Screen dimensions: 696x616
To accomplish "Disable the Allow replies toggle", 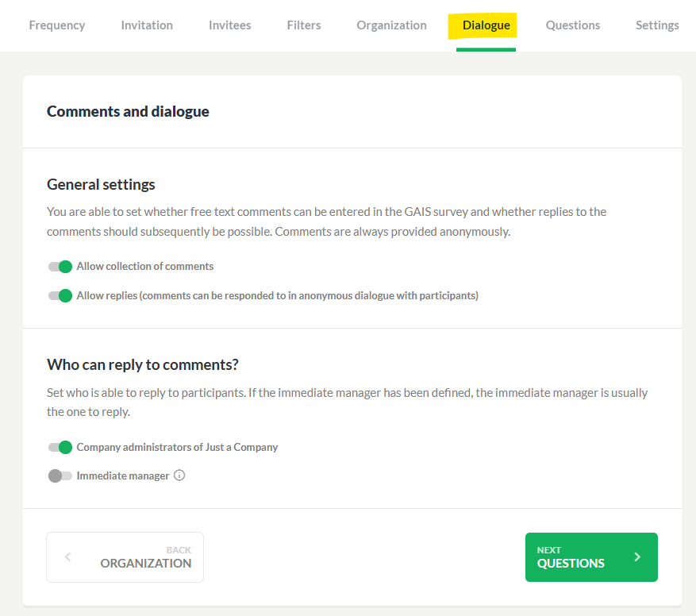I will (x=60, y=296).
